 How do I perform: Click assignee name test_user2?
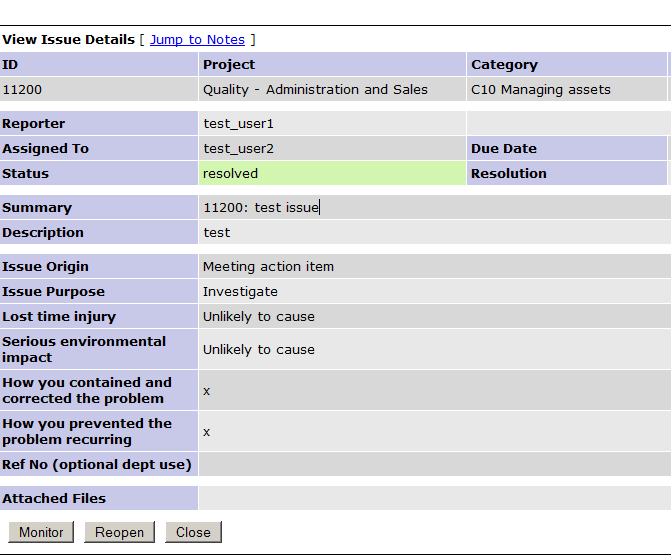click(238, 148)
